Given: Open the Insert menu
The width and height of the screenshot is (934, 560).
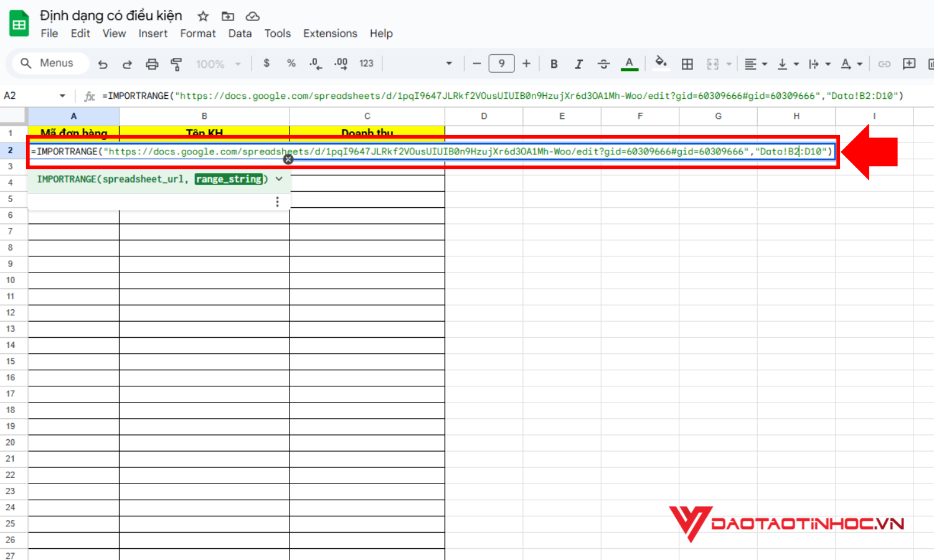Looking at the screenshot, I should [153, 34].
